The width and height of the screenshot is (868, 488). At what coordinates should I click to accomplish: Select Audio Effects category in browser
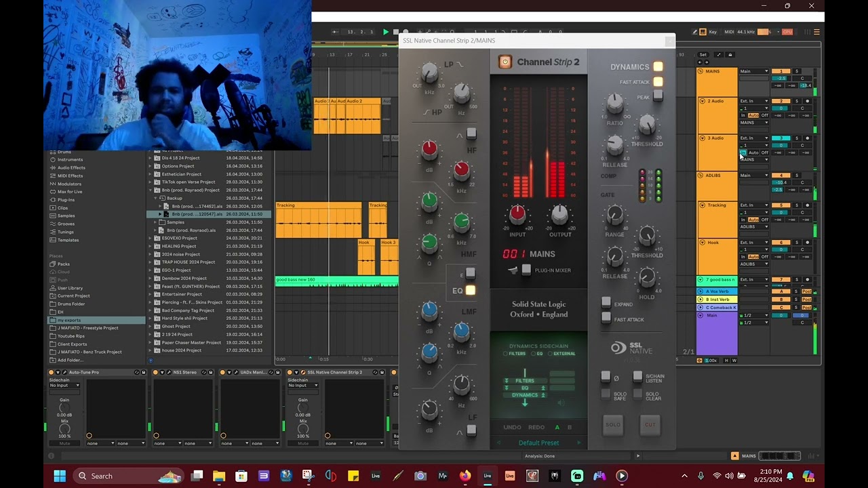pos(71,167)
